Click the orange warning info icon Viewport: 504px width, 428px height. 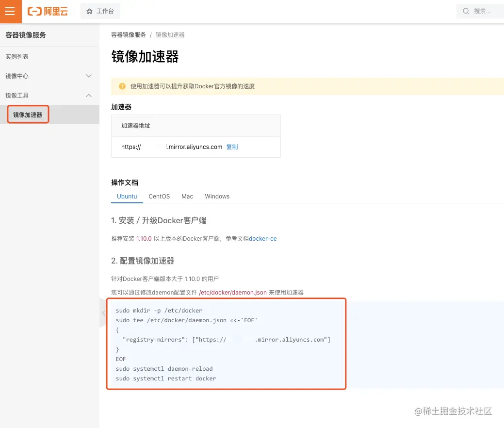coord(122,86)
